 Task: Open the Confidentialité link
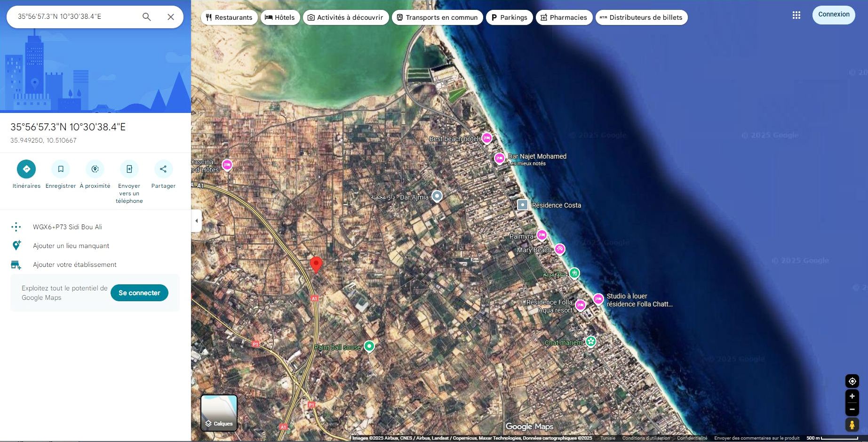click(x=692, y=437)
